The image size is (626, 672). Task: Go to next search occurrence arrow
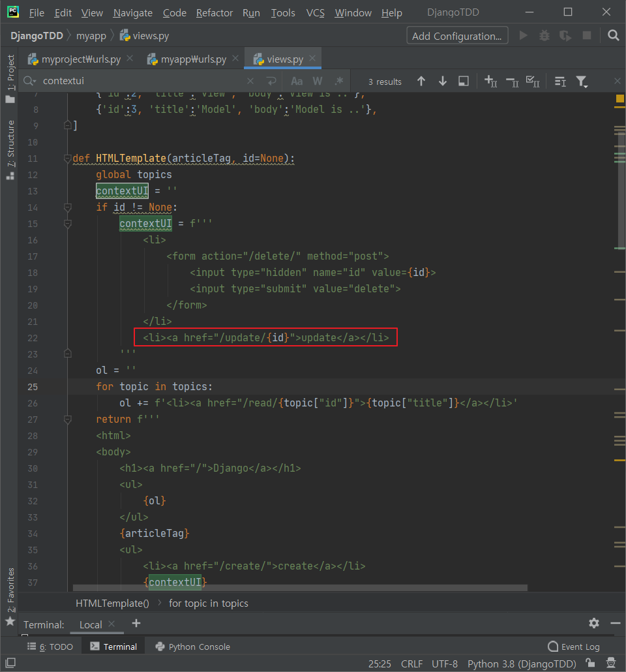click(x=443, y=81)
